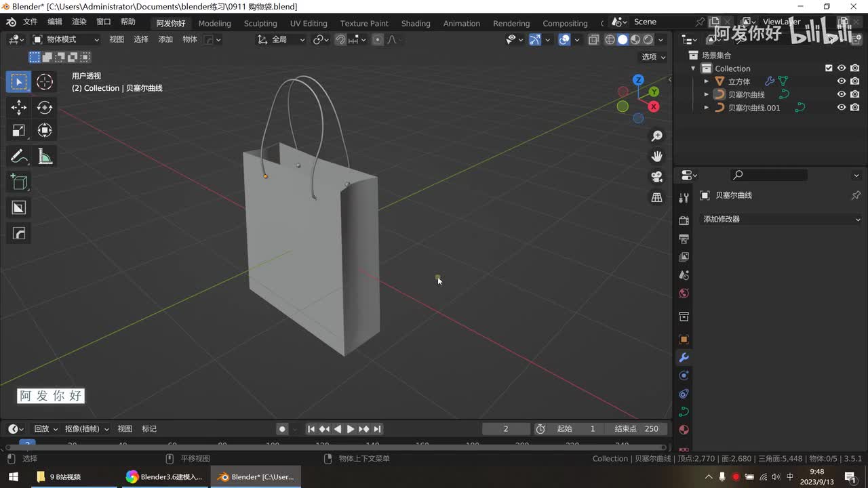The height and width of the screenshot is (488, 868).
Task: Open the 渲染 menu
Action: click(x=79, y=22)
